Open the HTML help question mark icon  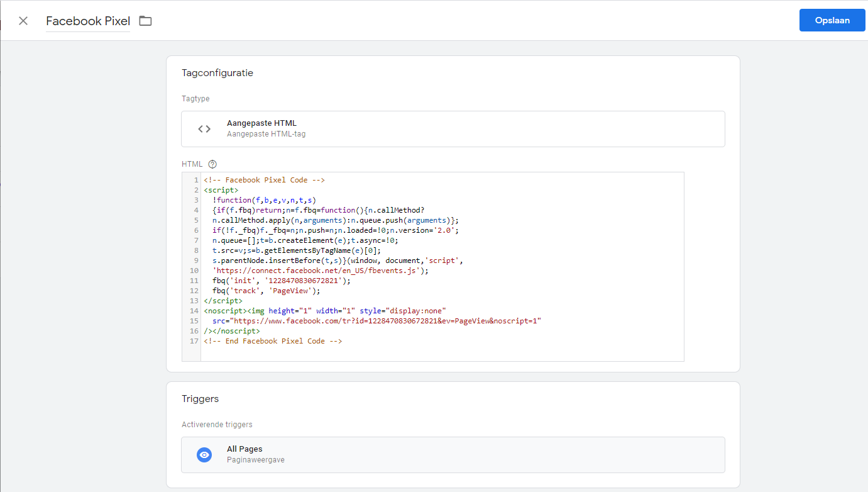click(212, 164)
